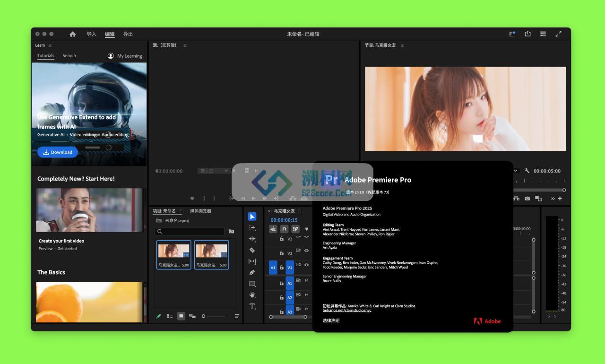605x364 pixels.
Task: Switch to 导入 (Import) tab
Action: point(91,34)
